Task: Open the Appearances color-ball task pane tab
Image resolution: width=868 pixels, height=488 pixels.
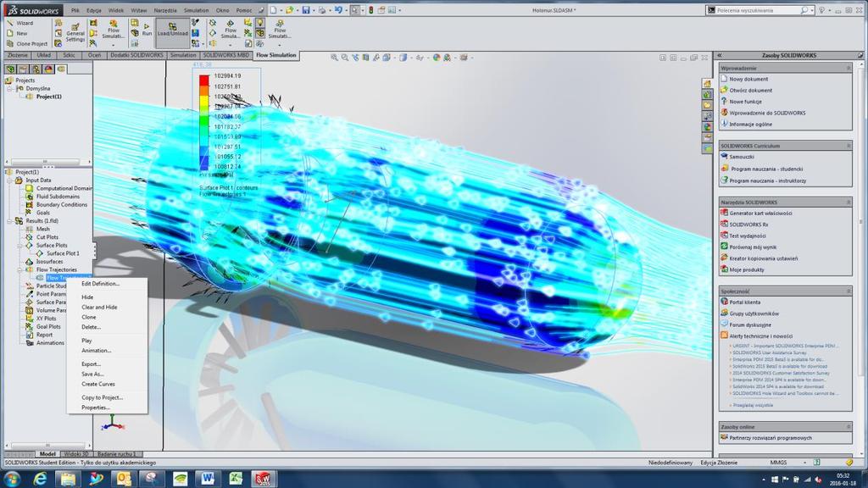Action: 707,127
